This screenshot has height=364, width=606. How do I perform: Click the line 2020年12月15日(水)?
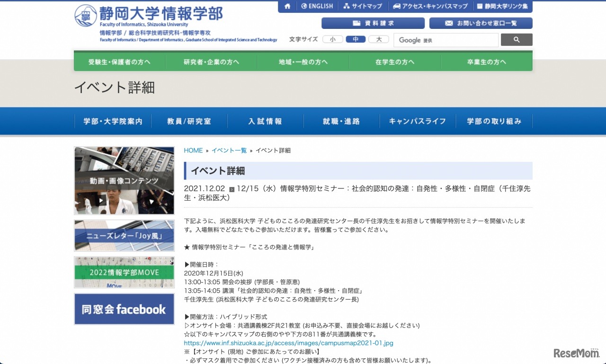pos(214,273)
